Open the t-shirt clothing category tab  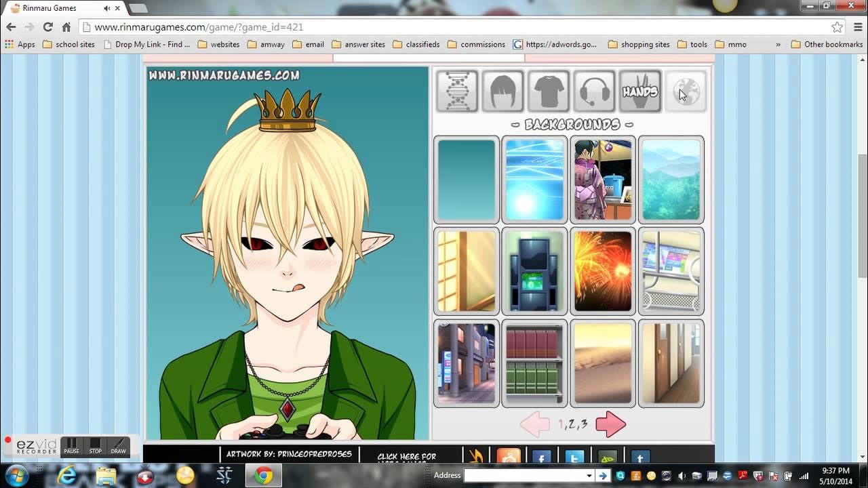pyautogui.click(x=549, y=91)
